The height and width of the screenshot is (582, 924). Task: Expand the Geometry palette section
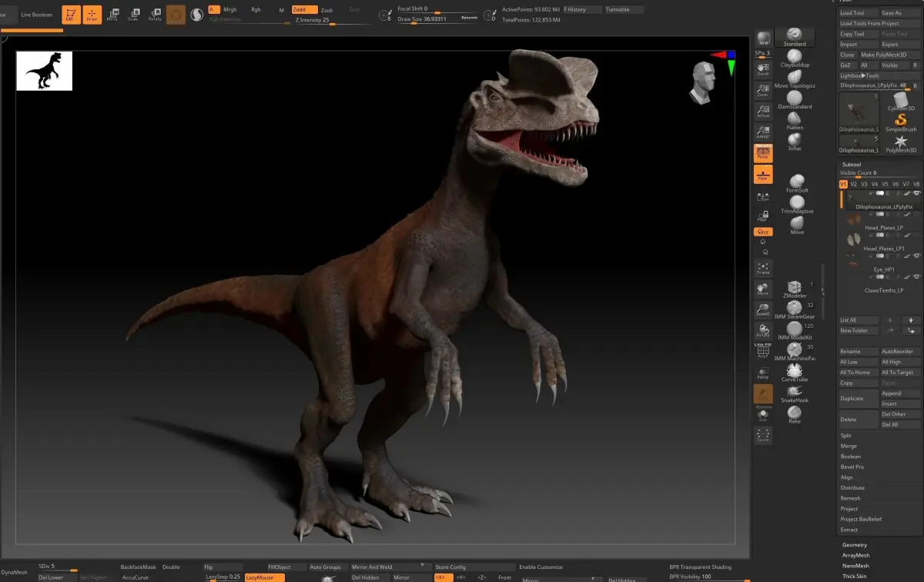click(854, 545)
